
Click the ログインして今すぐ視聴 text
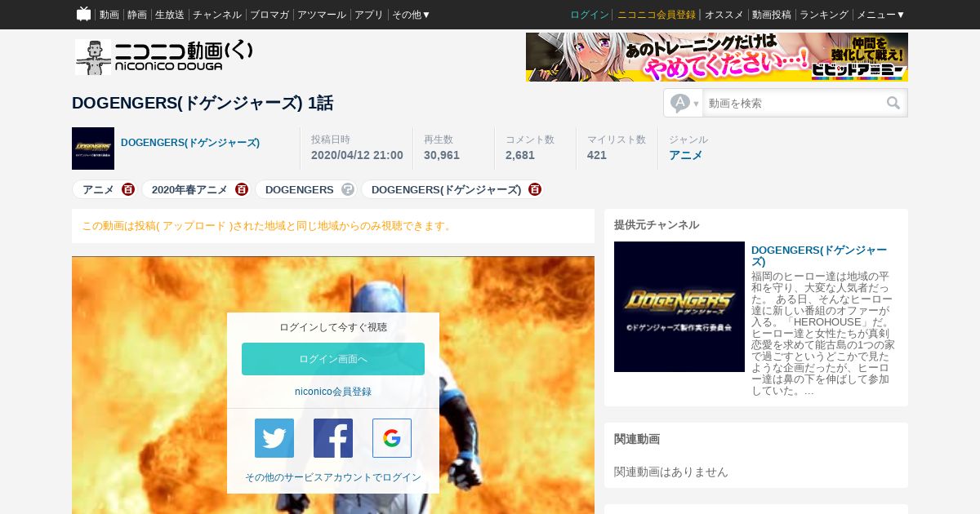[333, 327]
